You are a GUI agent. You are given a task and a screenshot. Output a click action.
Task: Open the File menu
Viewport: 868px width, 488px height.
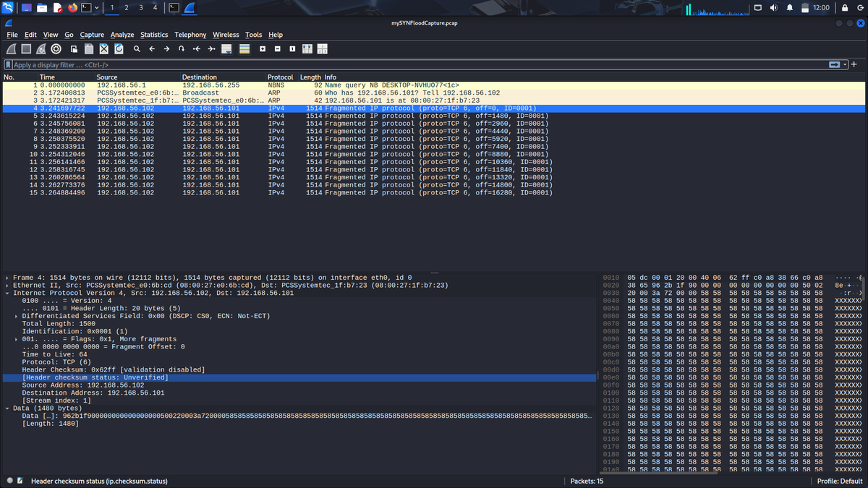(x=12, y=35)
